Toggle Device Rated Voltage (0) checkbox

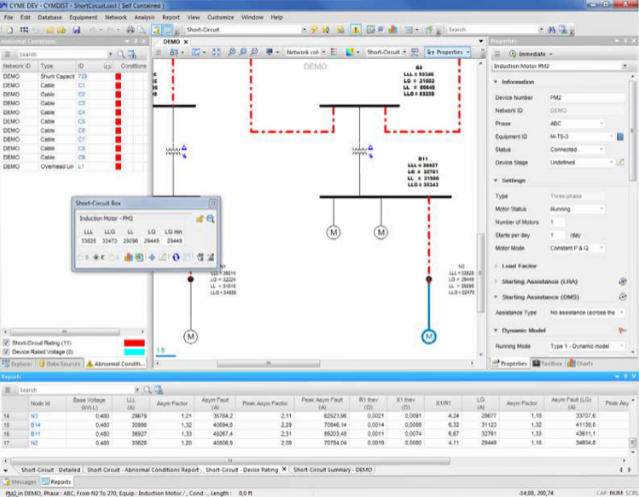[x=6, y=352]
